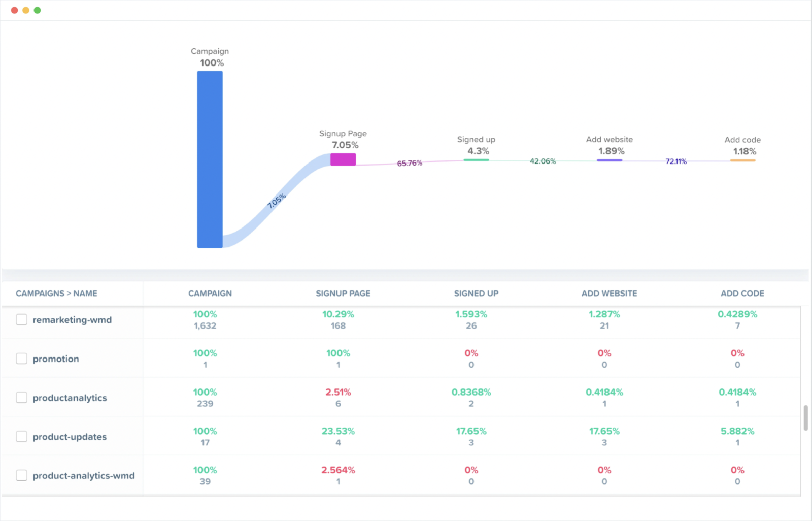Click the 1.593% signed up value

point(471,314)
